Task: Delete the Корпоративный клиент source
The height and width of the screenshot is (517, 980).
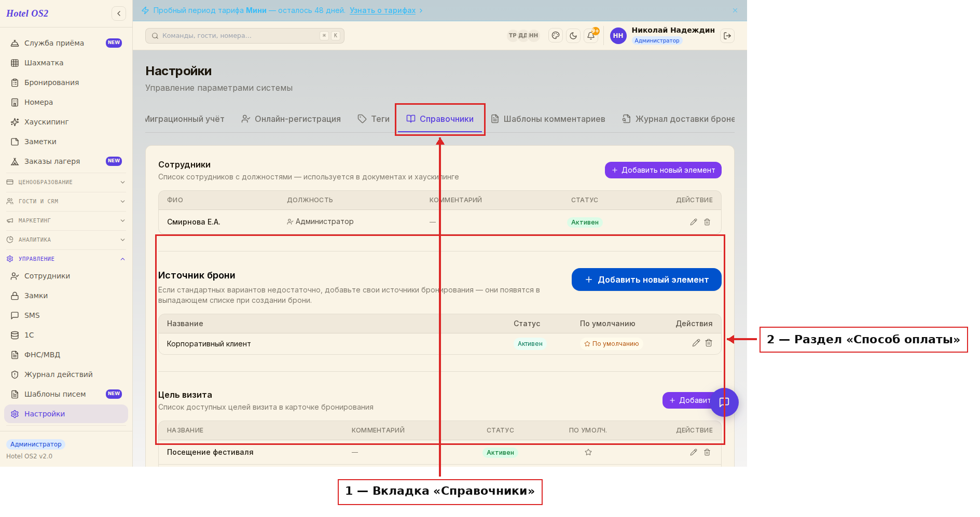Action: (709, 343)
